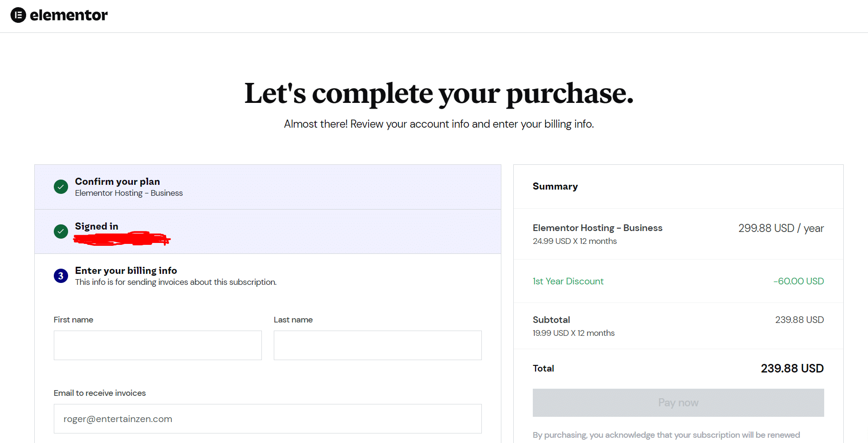This screenshot has height=443, width=868.
Task: Click the 19.99 USD X 12 months text
Action: (x=574, y=333)
